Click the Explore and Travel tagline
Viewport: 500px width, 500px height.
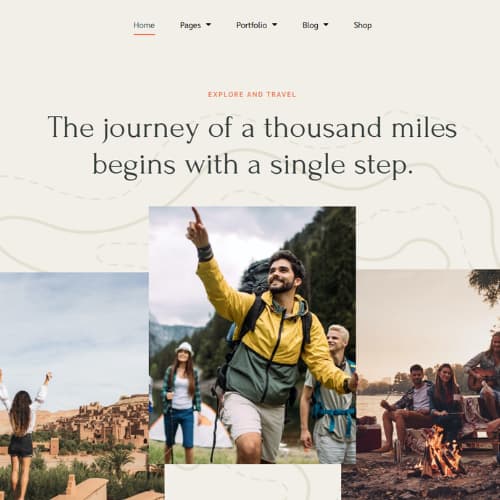tap(252, 94)
